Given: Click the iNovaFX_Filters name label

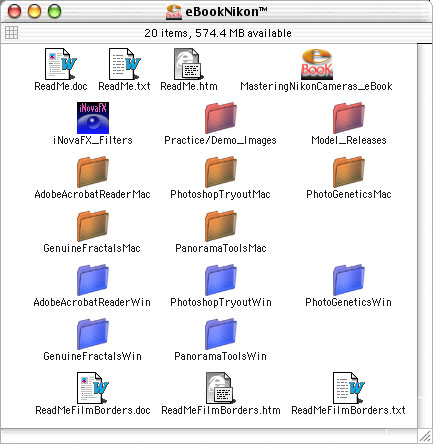Looking at the screenshot, I should coord(93,140).
